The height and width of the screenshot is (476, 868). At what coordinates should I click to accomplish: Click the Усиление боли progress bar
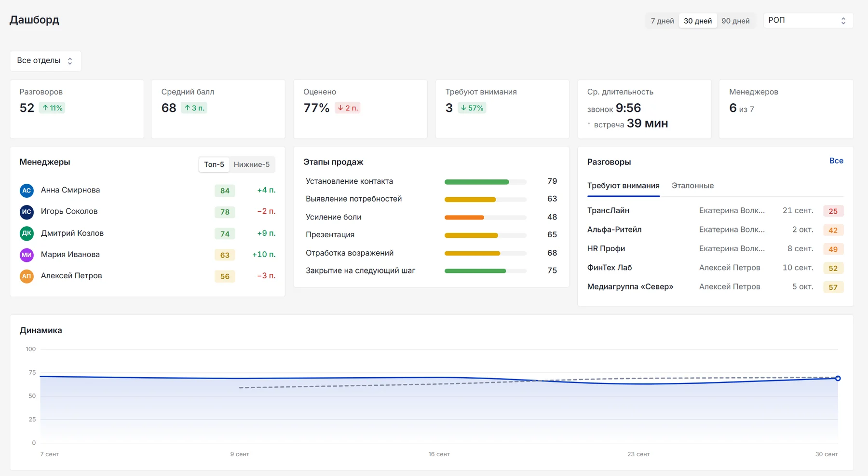click(485, 218)
